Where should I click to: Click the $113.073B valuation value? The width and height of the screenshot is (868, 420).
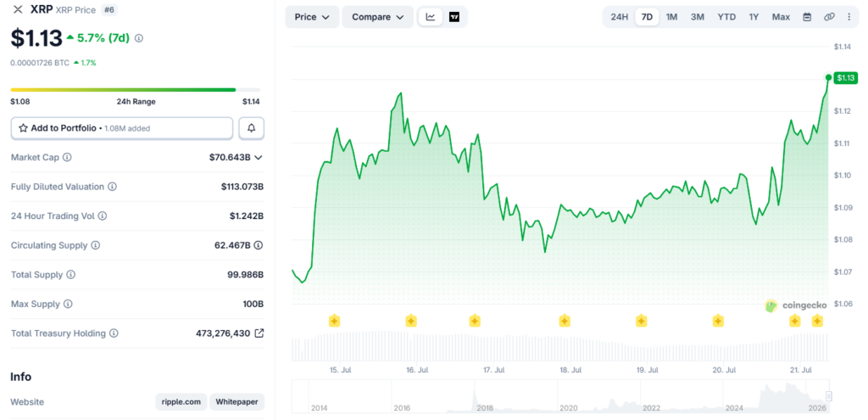[242, 187]
